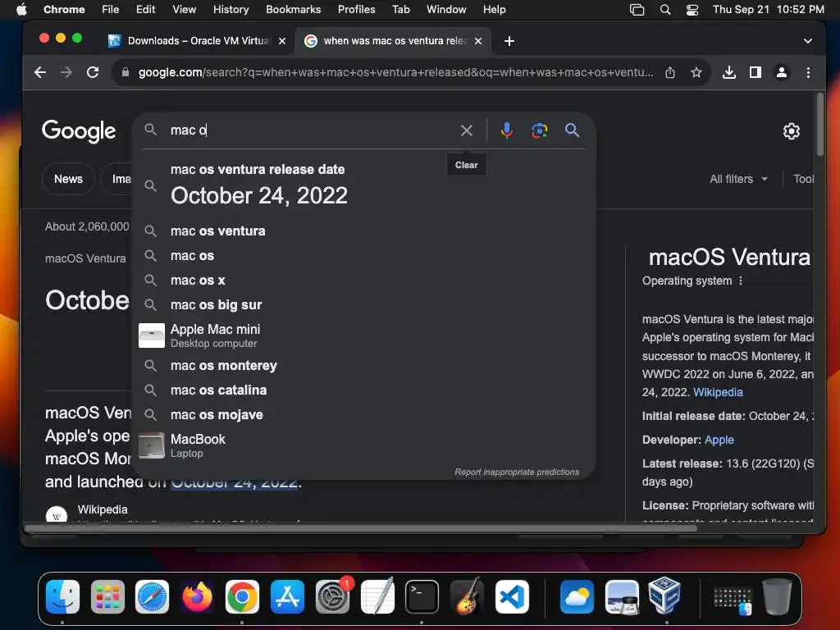Viewport: 840px width, 630px height.
Task: Launch GarageBand from the Dock
Action: (x=467, y=596)
